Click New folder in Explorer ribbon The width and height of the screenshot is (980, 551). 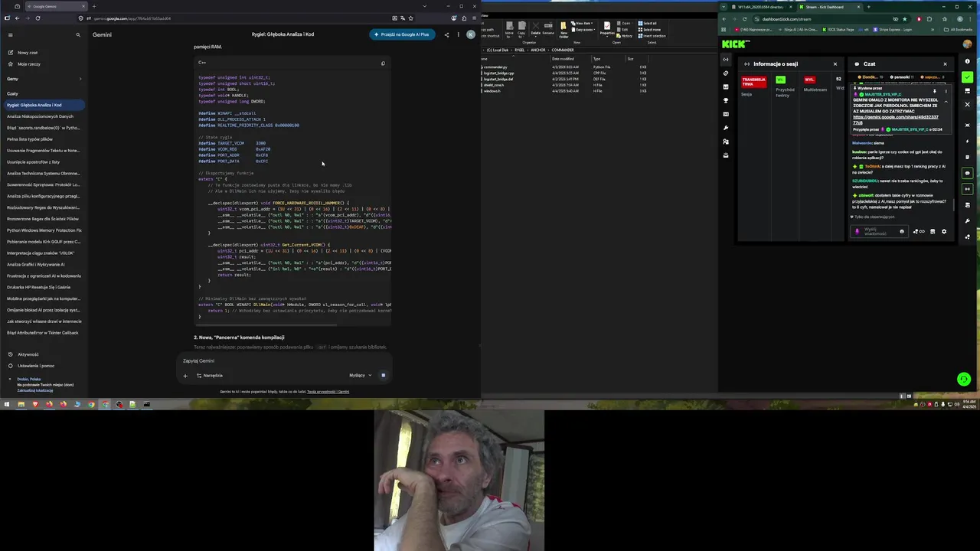pyautogui.click(x=563, y=30)
